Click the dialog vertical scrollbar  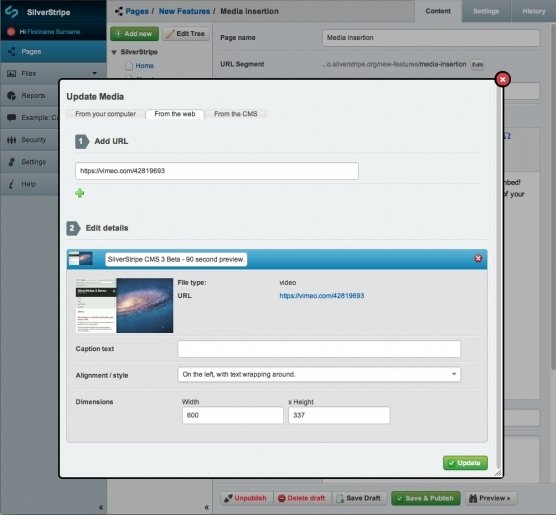point(498,277)
